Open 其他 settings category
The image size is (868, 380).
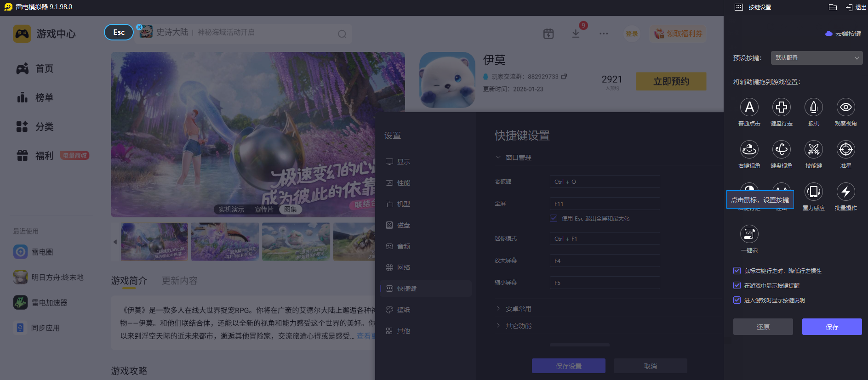click(x=426, y=331)
